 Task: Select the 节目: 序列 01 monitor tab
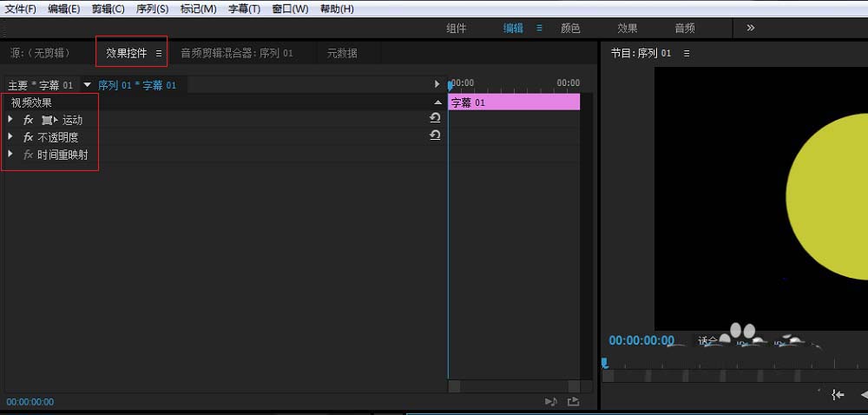[641, 53]
